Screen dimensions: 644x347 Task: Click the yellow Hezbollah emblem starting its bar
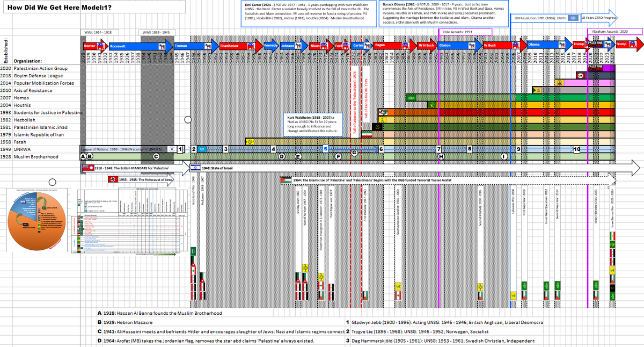click(x=382, y=120)
